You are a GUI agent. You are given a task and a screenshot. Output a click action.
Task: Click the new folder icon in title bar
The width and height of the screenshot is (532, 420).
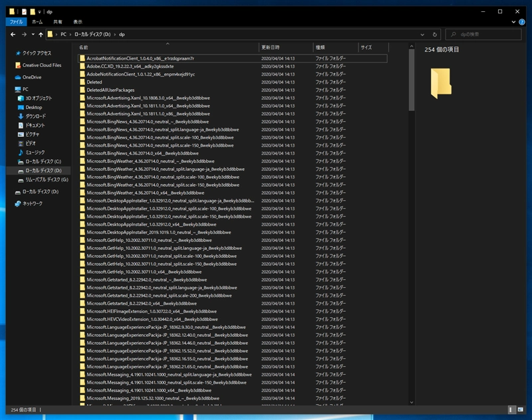tap(33, 12)
